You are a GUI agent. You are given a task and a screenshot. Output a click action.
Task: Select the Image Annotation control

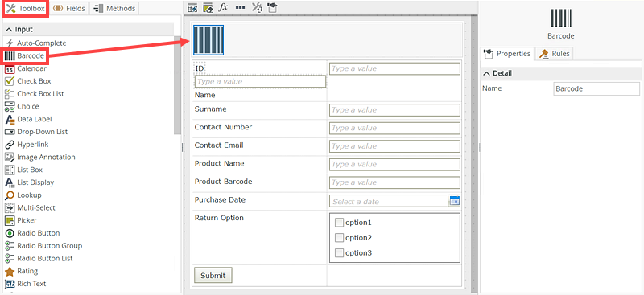pos(40,157)
